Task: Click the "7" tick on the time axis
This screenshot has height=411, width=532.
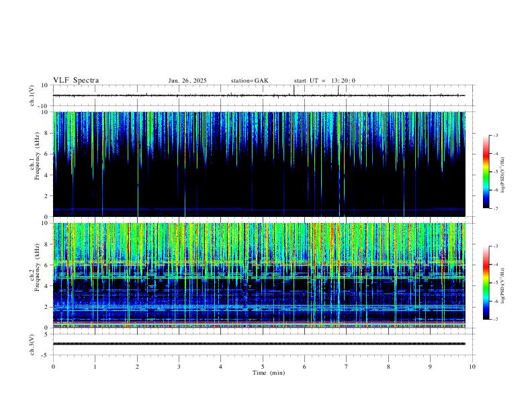Action: (347, 367)
